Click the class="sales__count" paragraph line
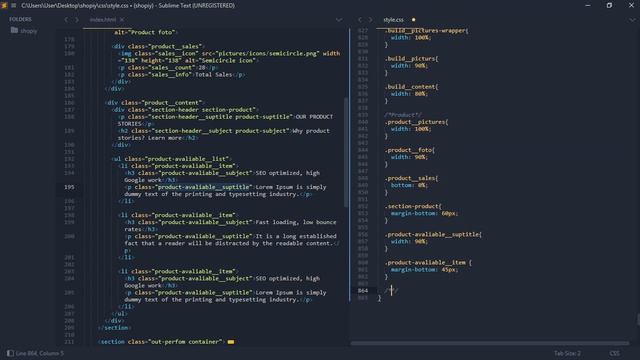640x360 pixels. point(167,68)
